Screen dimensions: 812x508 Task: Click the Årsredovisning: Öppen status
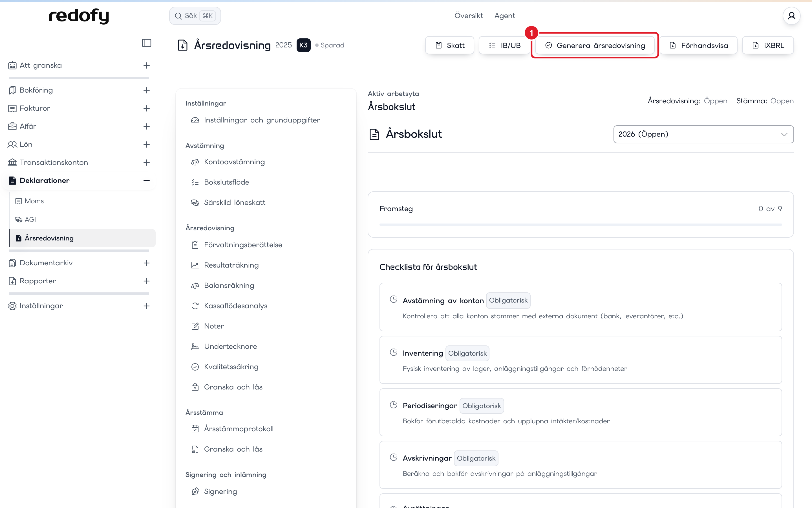click(x=687, y=101)
